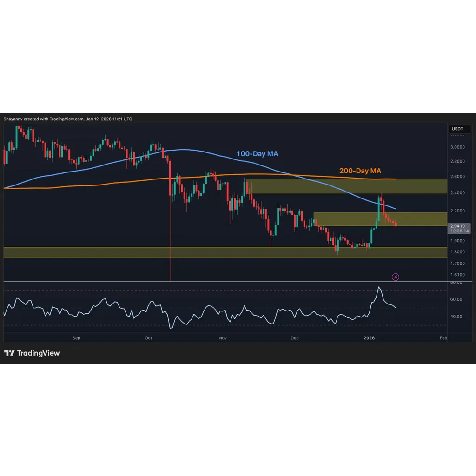Click the 2.6000 price axis label
This screenshot has width=476, height=476.
[457, 177]
